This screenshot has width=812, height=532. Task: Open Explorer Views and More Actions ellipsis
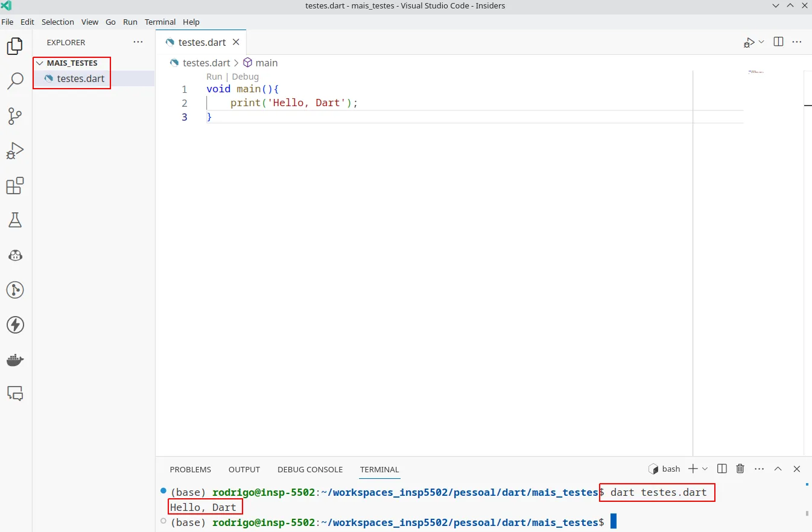pos(138,42)
